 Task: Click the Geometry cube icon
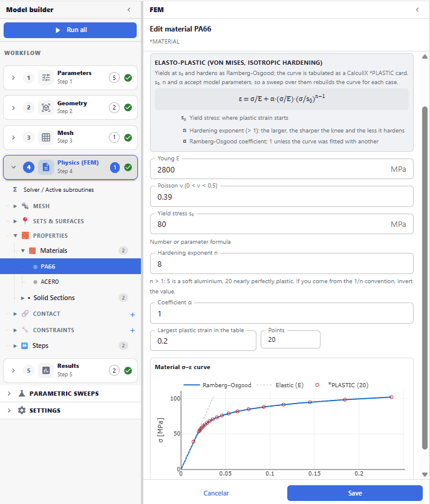[x=46, y=107]
